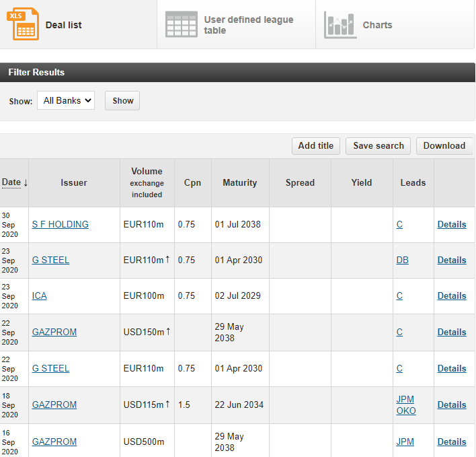The width and height of the screenshot is (476, 457).
Task: Open Details for USD150m GAZPROM deal
Action: (x=452, y=332)
